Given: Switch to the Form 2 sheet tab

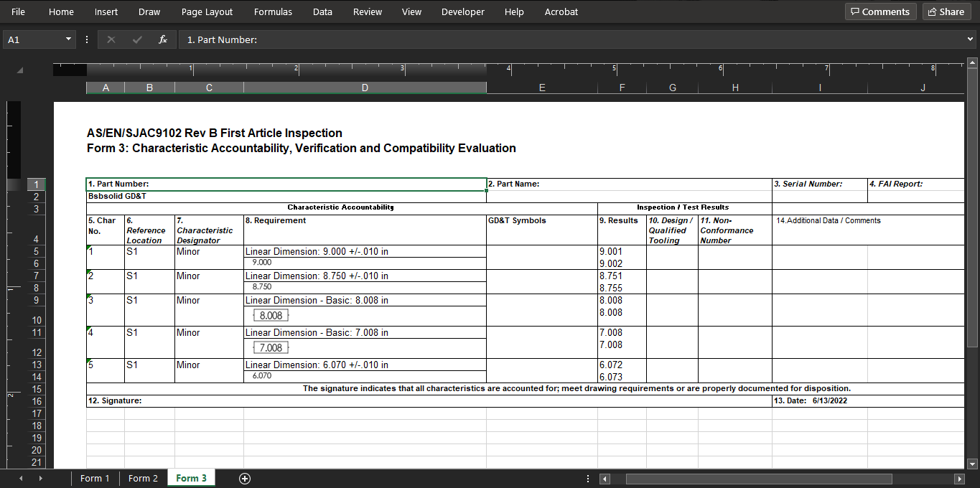Looking at the screenshot, I should click(143, 479).
